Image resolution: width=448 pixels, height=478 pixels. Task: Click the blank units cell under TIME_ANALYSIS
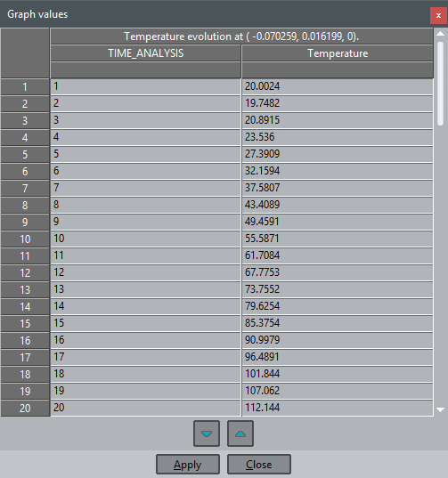point(146,70)
